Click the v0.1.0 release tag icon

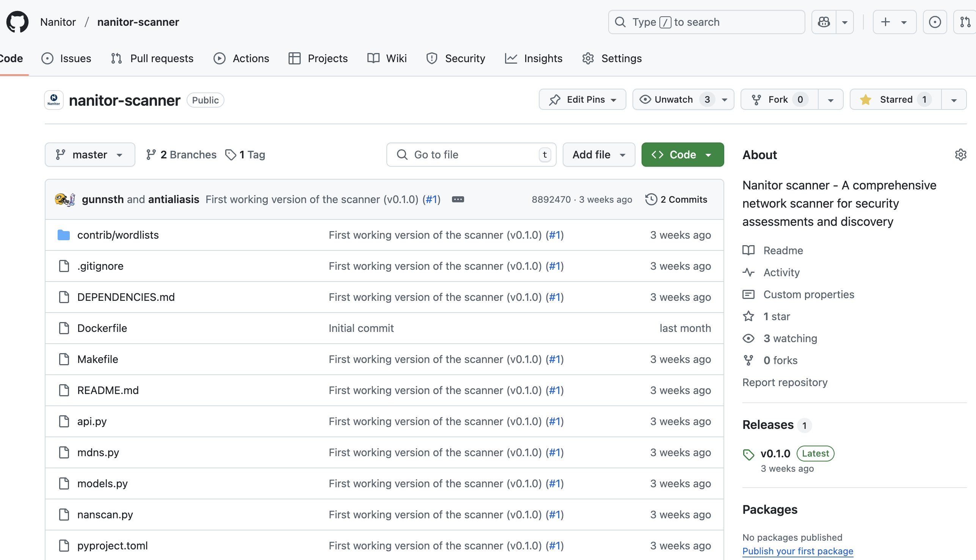748,454
